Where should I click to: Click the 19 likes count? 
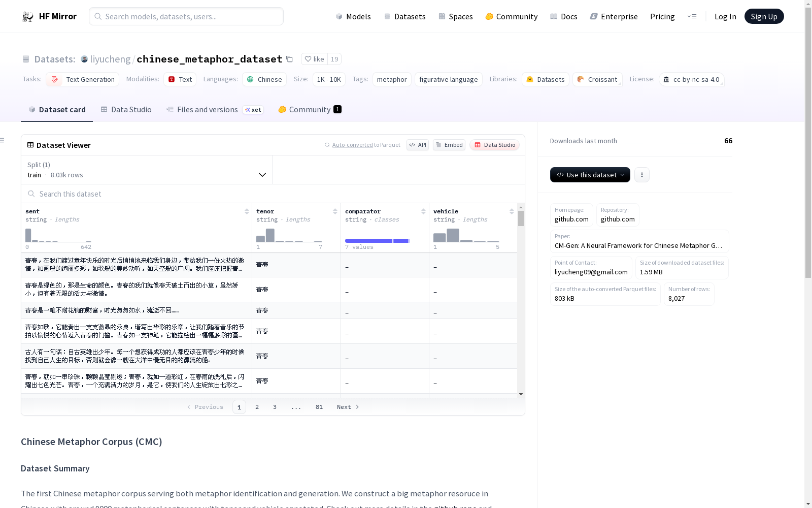[334, 59]
